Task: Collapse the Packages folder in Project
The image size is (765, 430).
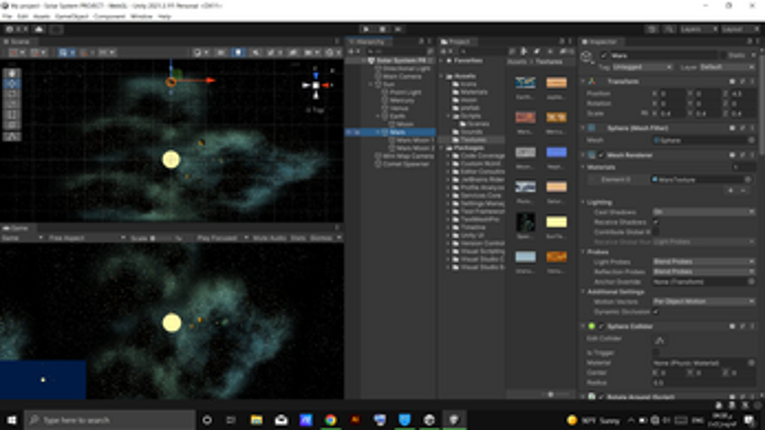Action: (x=442, y=148)
